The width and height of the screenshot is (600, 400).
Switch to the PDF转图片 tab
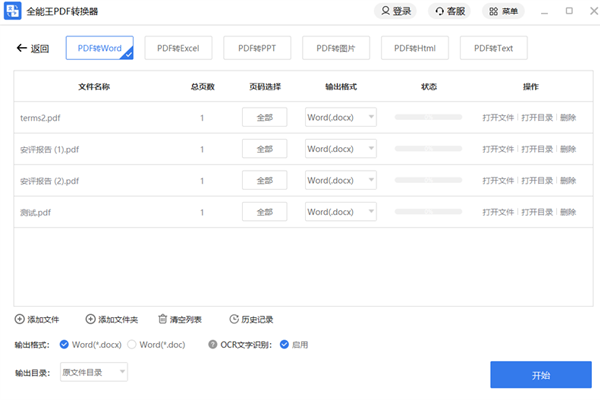coord(336,47)
